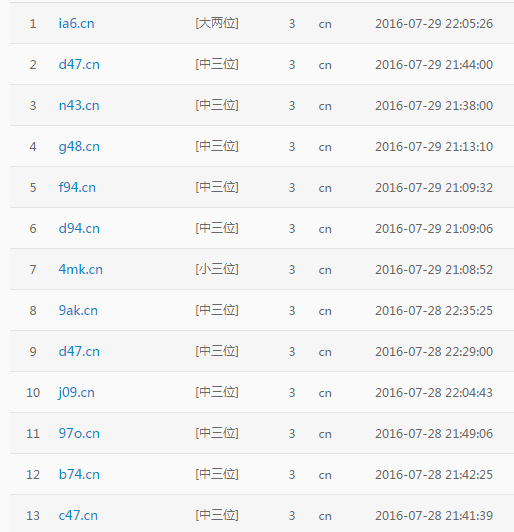This screenshot has height=532, width=514.
Task: Open the d94.cn domain link
Action: click(x=79, y=228)
